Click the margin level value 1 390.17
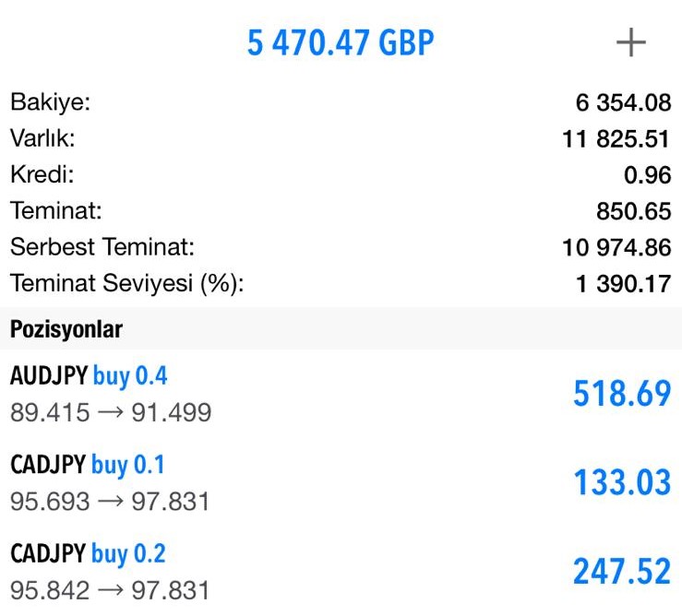Viewport: 682px width, 616px height. (x=622, y=284)
